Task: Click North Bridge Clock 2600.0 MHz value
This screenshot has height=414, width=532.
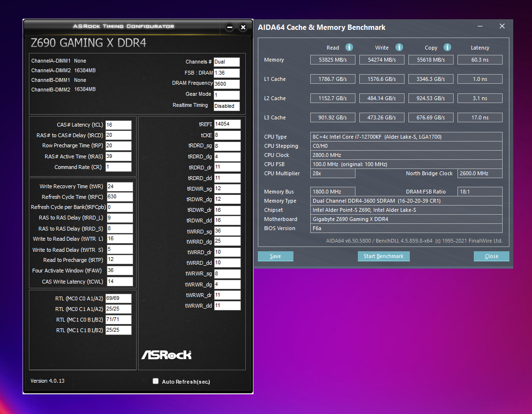Action: point(480,173)
